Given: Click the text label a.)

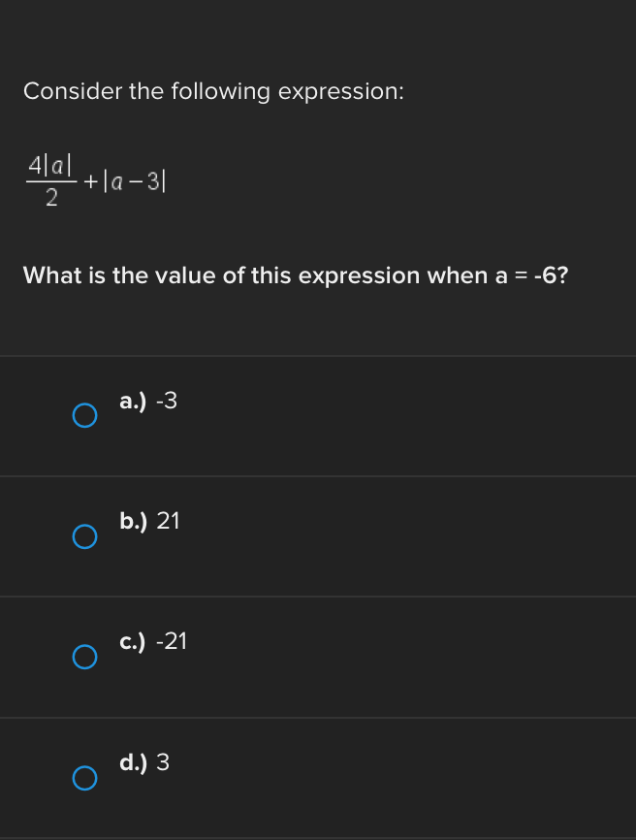Looking at the screenshot, I should [132, 401].
